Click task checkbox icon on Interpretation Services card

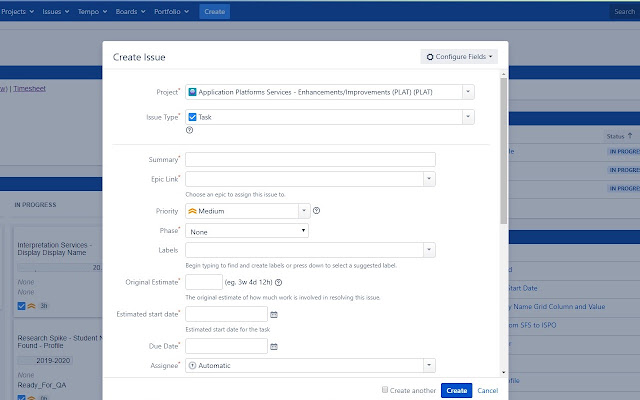click(22, 306)
